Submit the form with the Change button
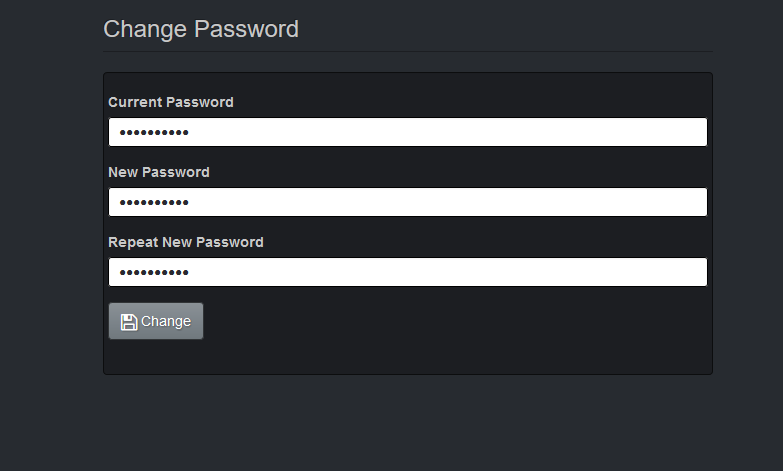Image resolution: width=783 pixels, height=471 pixels. coord(156,321)
